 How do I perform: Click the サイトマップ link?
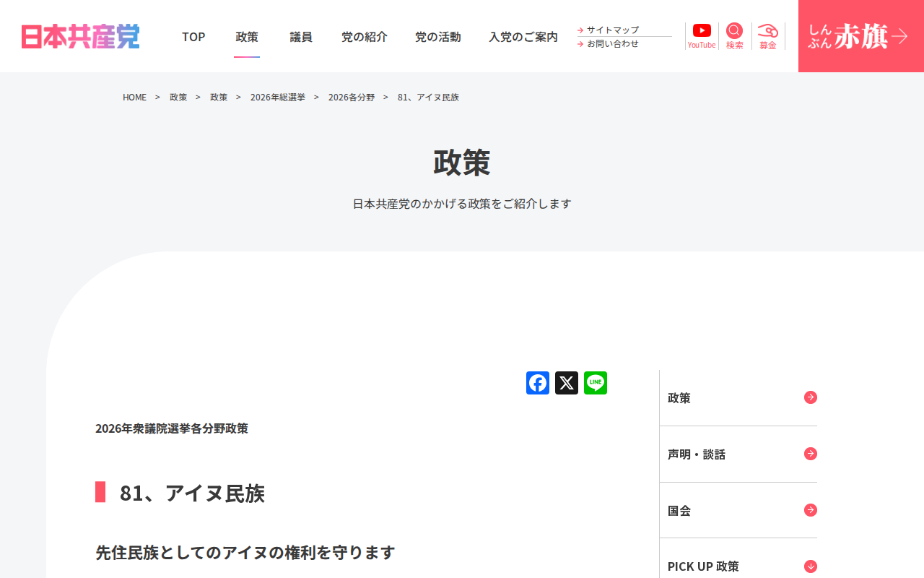point(612,30)
